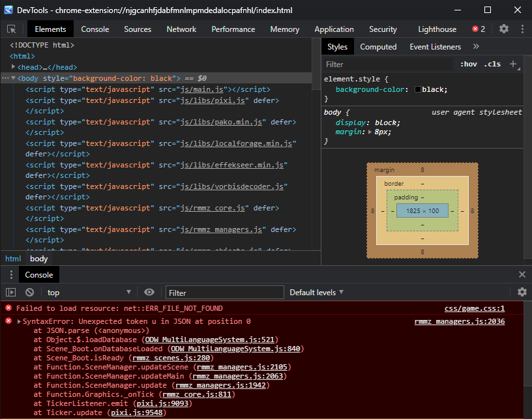The width and height of the screenshot is (532, 419).
Task: Collapse the body element node
Action: coord(13,78)
